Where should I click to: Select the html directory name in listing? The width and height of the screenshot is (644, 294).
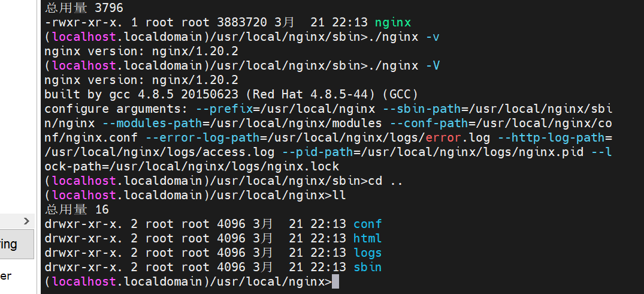[367, 239]
